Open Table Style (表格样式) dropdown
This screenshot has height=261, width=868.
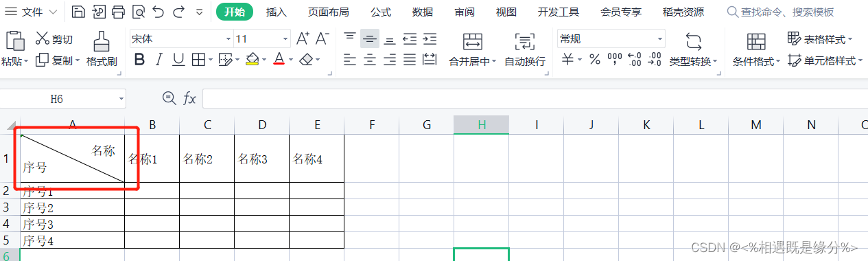tap(820, 39)
